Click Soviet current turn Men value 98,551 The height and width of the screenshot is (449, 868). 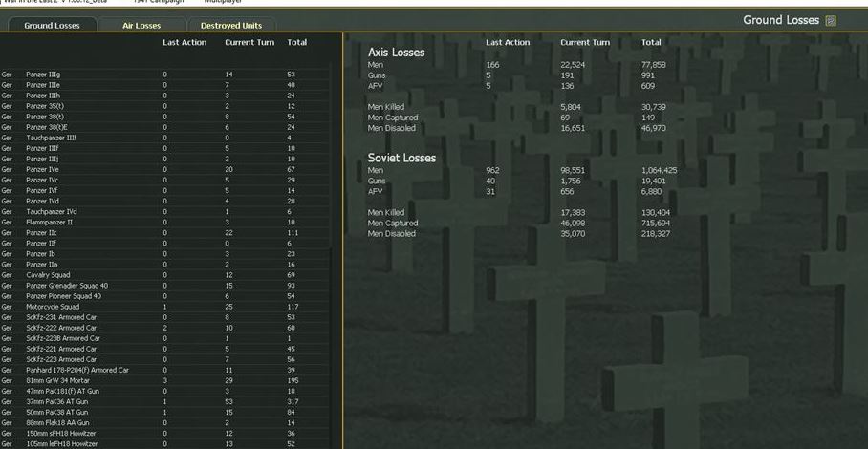573,170
